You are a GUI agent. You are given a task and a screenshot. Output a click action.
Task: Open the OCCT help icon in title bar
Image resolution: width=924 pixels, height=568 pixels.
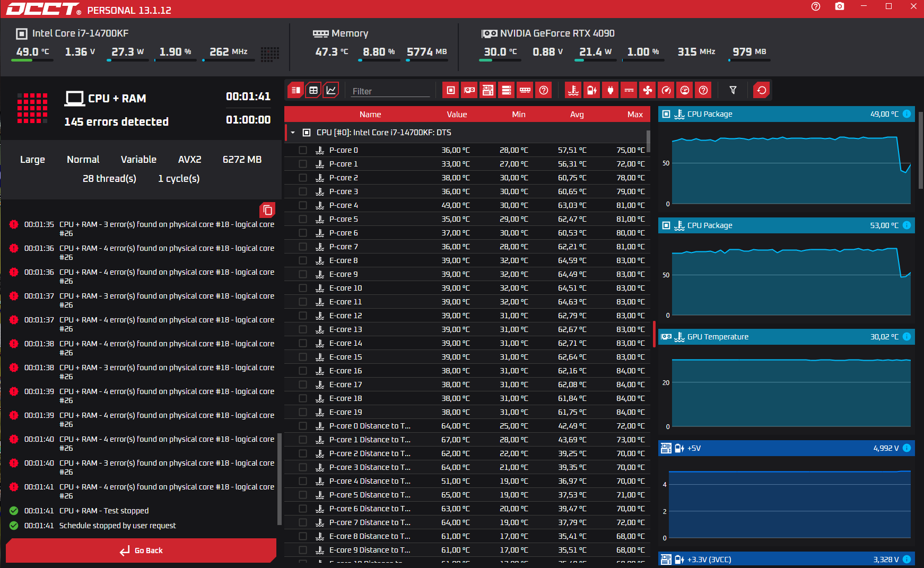(816, 6)
